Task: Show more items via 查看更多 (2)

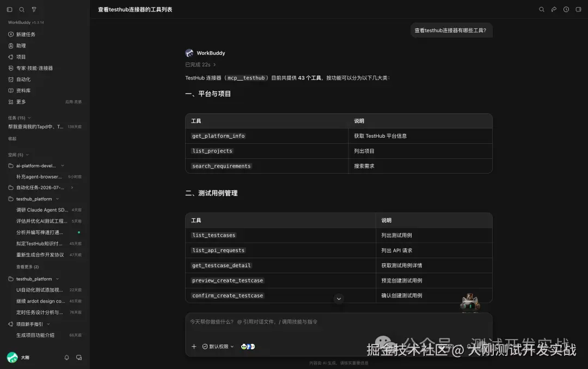Action: point(27,267)
